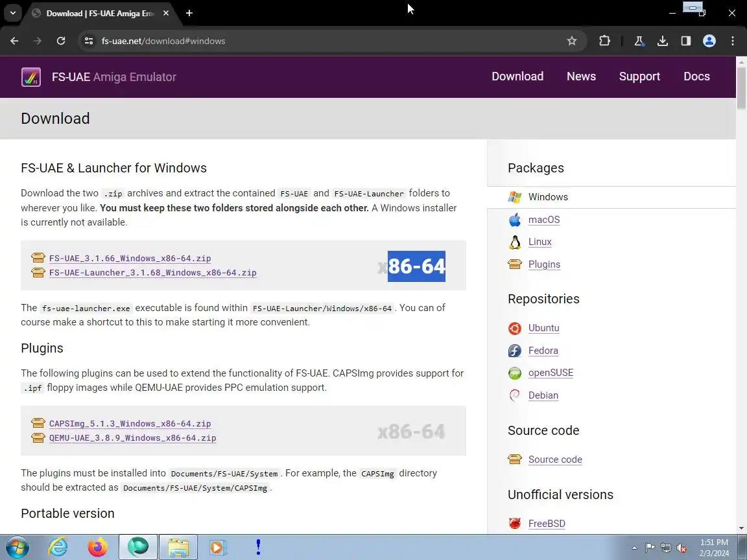This screenshot has width=747, height=560.
Task: Open media player icon in taskbar
Action: 218,547
